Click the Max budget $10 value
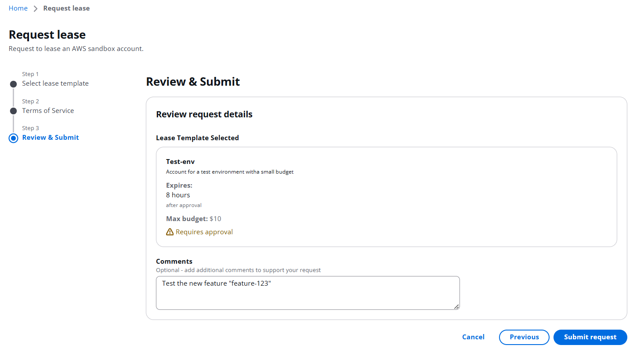644x356 pixels. pos(215,219)
